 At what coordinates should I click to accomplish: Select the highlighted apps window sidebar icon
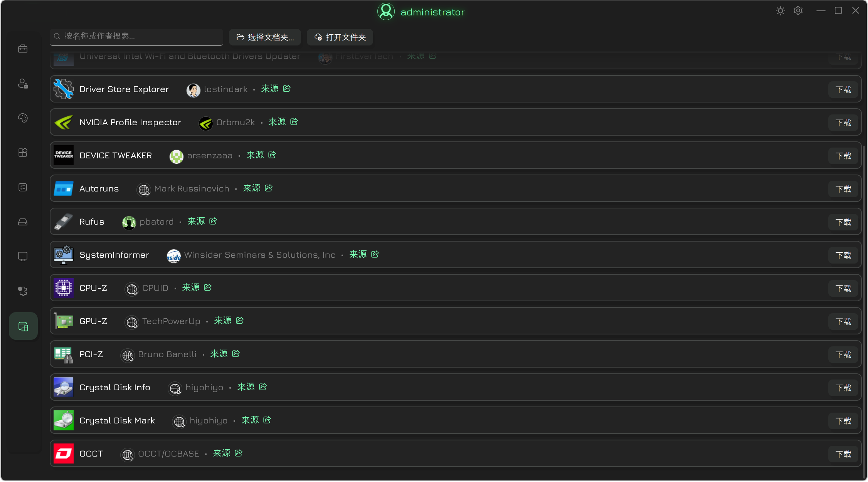pyautogui.click(x=23, y=326)
